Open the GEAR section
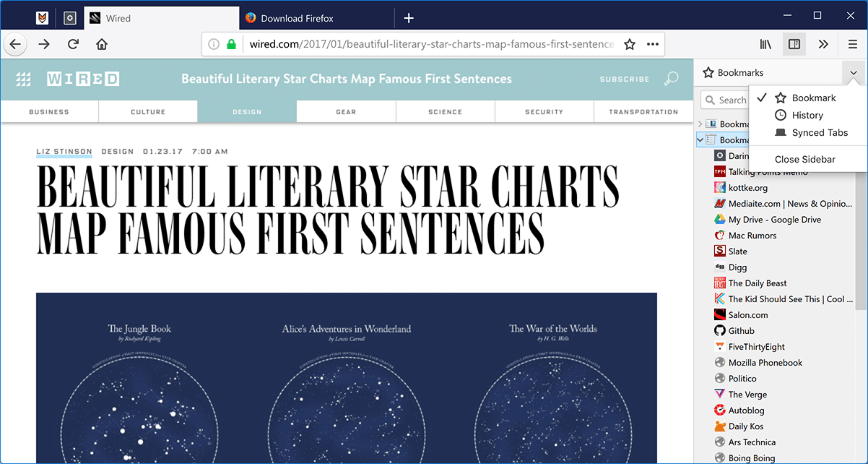The image size is (868, 464). [346, 111]
